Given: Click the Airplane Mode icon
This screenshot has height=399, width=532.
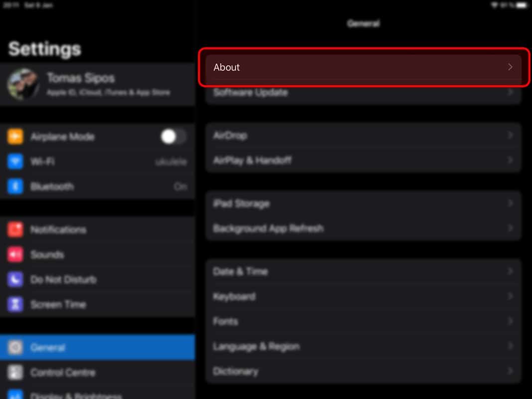Looking at the screenshot, I should pos(15,137).
